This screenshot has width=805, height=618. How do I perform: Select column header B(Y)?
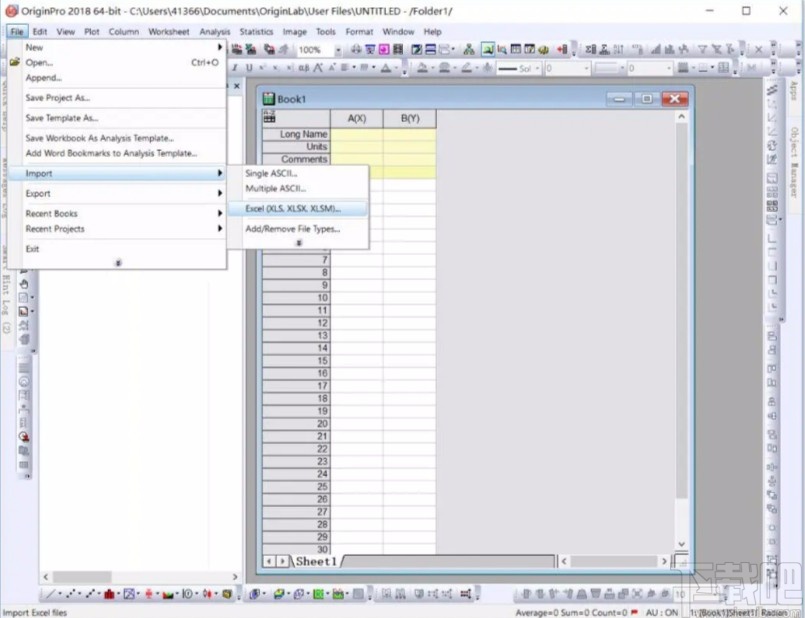pos(410,118)
